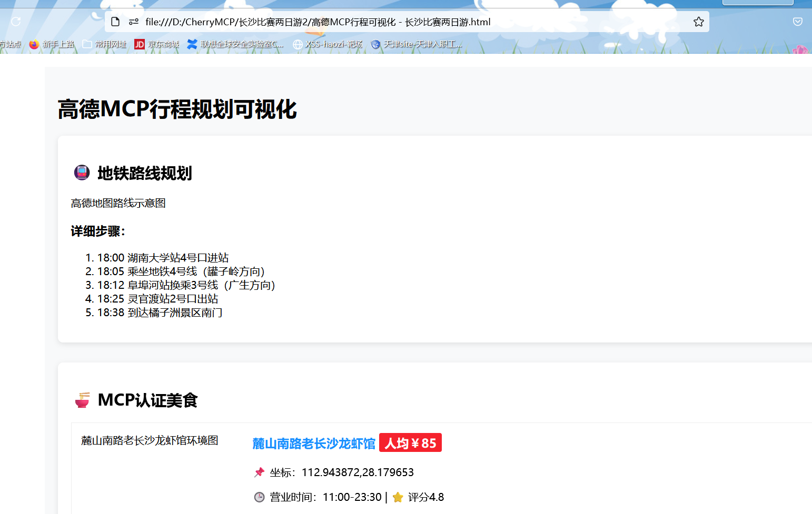Click the MCP认证美食 section heading
Viewport: 812px width, 514px height.
pyautogui.click(x=148, y=400)
